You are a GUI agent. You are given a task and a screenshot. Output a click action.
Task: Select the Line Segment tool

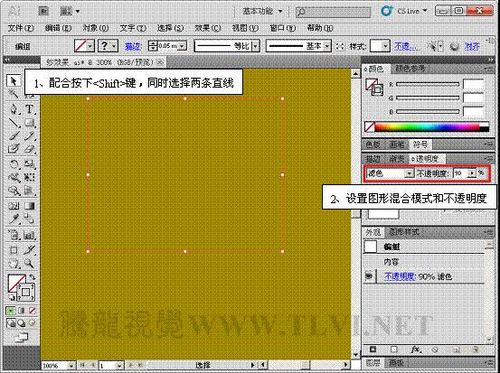14,123
